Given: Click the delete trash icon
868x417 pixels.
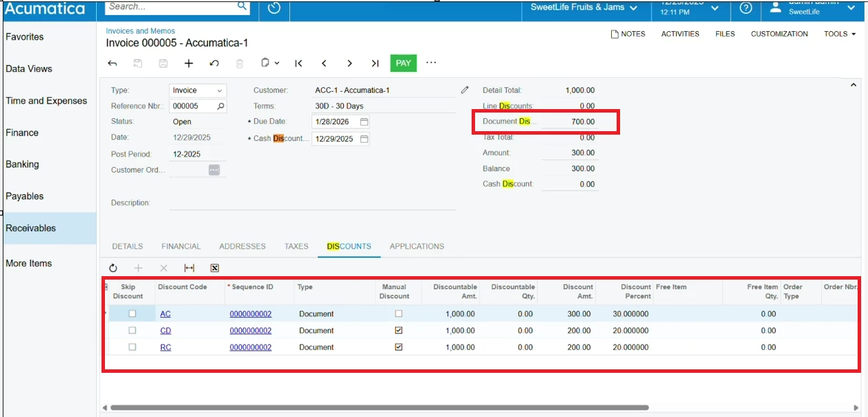Looking at the screenshot, I should tap(240, 63).
